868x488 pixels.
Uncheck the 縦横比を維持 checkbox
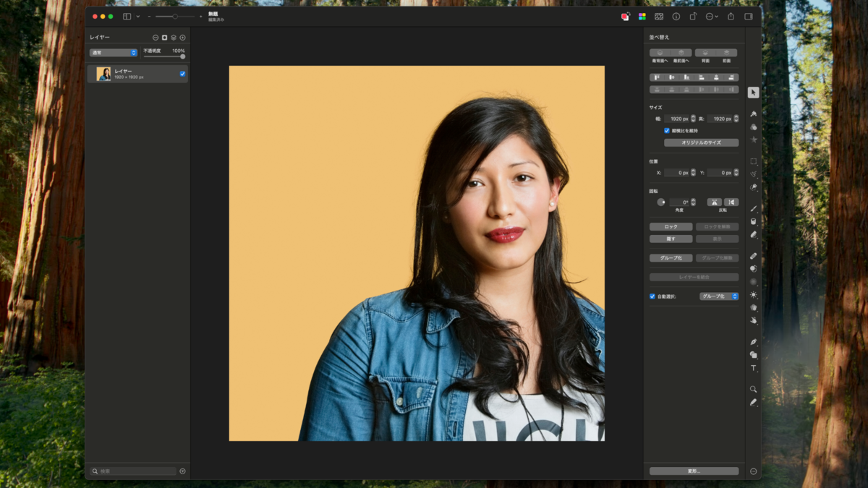[666, 131]
